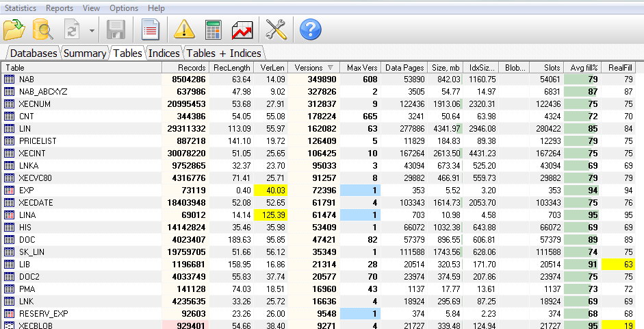Open settings with wrench and screwdriver icon
Viewport: 644px width, 329px height.
pyautogui.click(x=276, y=29)
